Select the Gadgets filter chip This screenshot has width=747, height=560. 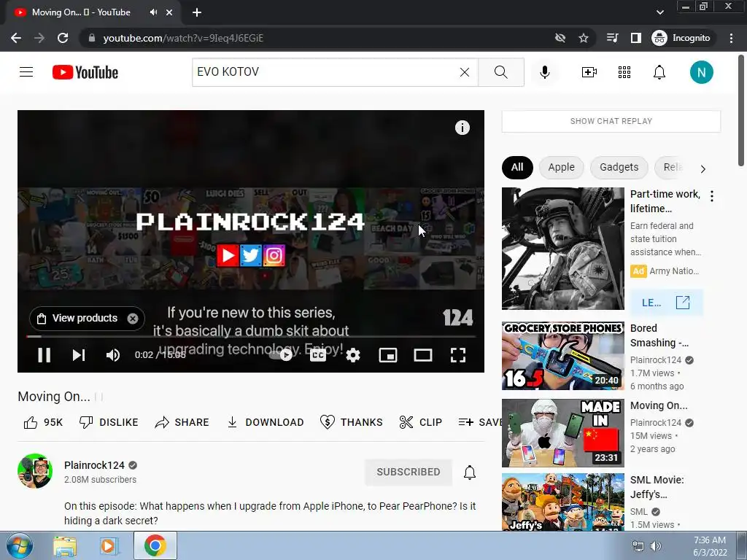click(x=619, y=167)
